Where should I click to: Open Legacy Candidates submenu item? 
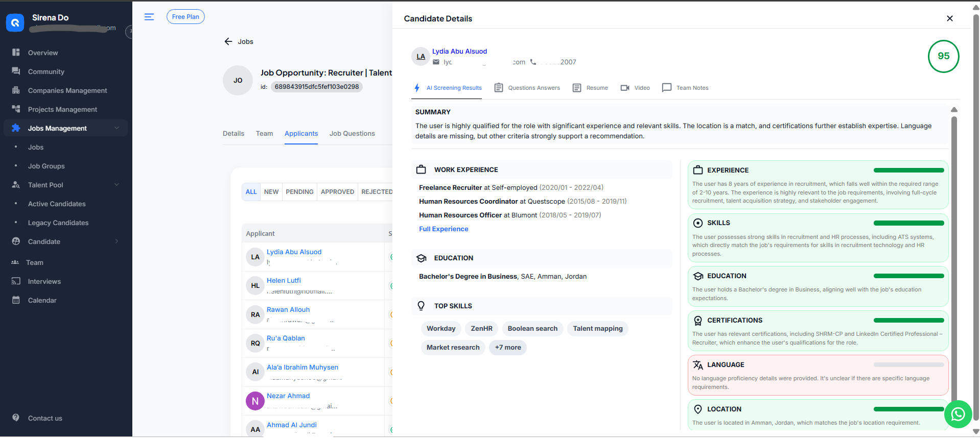(x=58, y=223)
